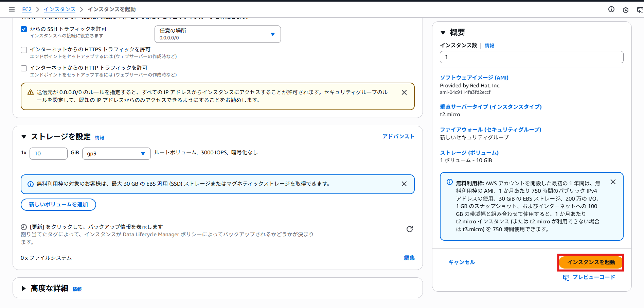Image resolution: width=644 pixels, height=308 pixels.
Task: Select the 'Provided by Red Hat, Inc.' text
Action: click(x=470, y=86)
